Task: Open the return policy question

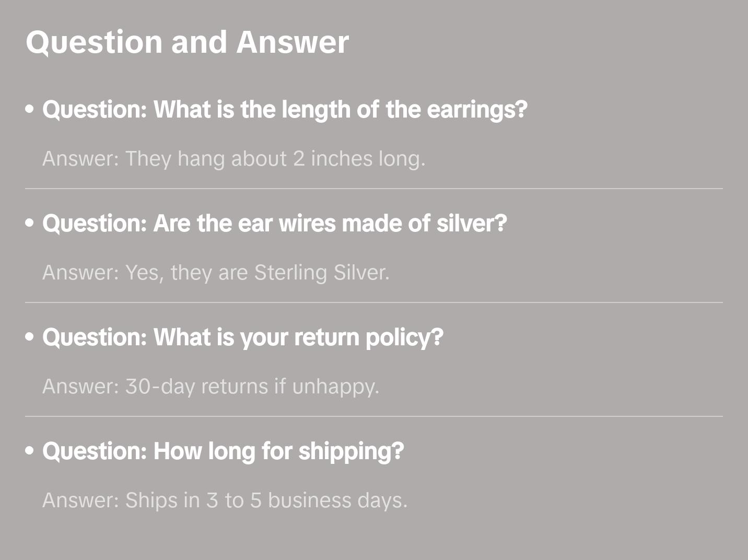Action: click(243, 337)
